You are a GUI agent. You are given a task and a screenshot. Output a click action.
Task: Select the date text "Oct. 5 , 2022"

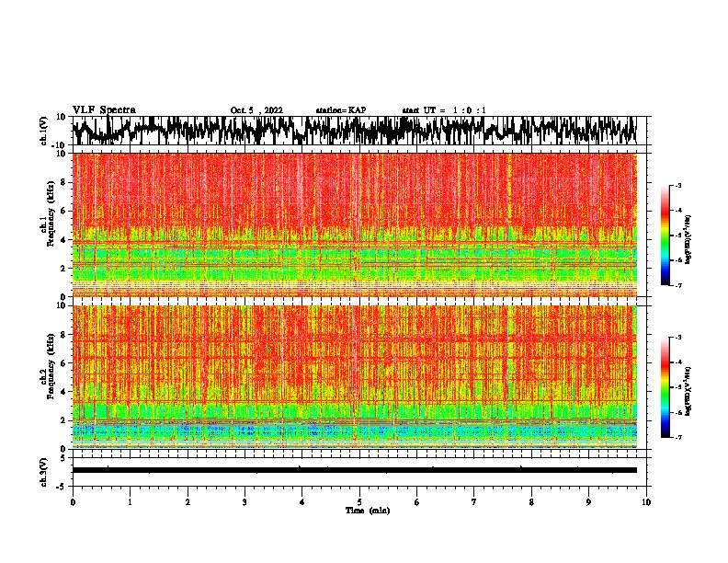(256, 110)
